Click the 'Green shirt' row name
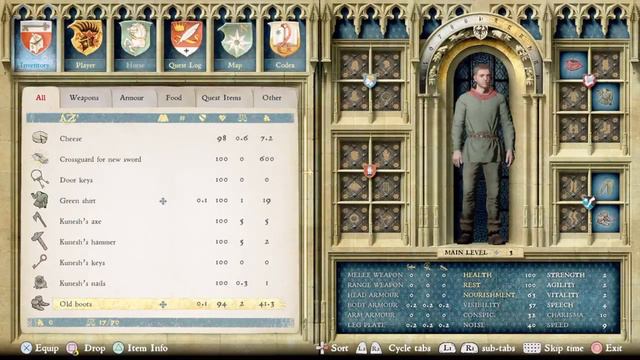The image size is (640, 360). pos(78,201)
